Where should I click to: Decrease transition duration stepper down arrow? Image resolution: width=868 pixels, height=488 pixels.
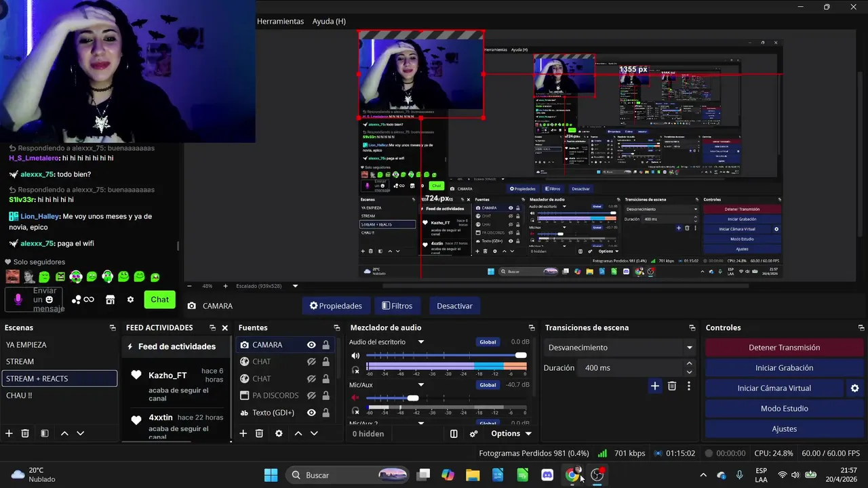click(690, 372)
